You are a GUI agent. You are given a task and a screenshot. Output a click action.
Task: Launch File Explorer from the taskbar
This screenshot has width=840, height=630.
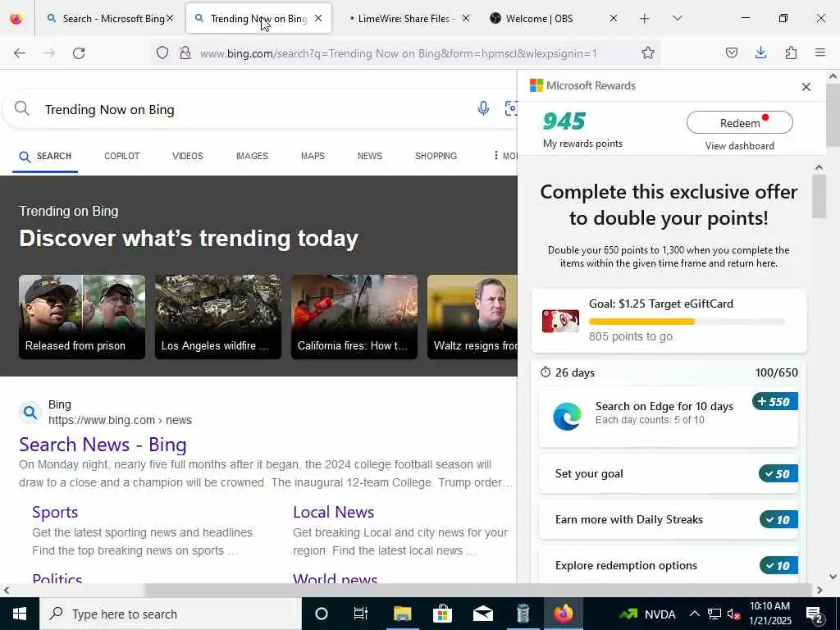click(402, 614)
